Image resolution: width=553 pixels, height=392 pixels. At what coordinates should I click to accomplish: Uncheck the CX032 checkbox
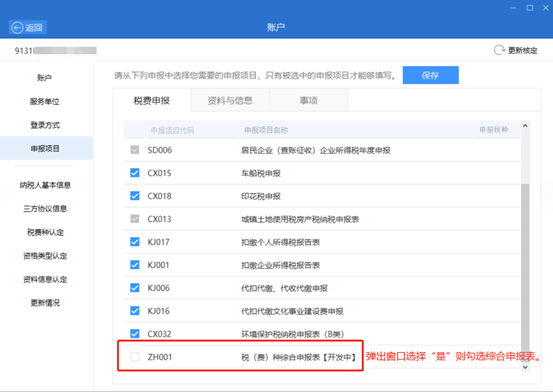click(x=135, y=333)
